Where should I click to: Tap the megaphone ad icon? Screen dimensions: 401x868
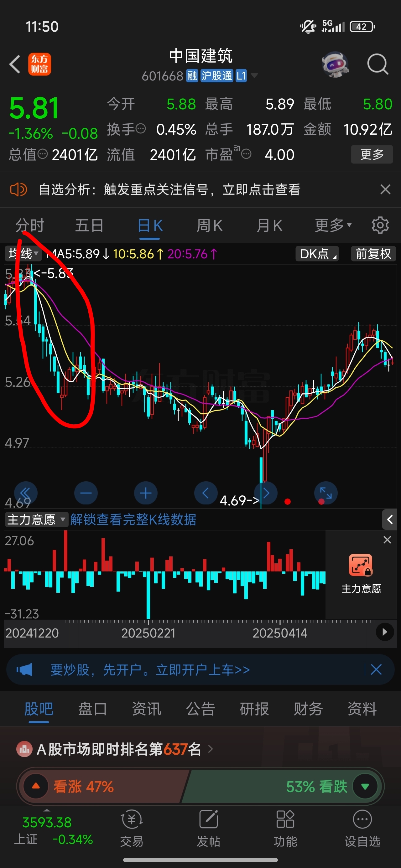pos(25,669)
